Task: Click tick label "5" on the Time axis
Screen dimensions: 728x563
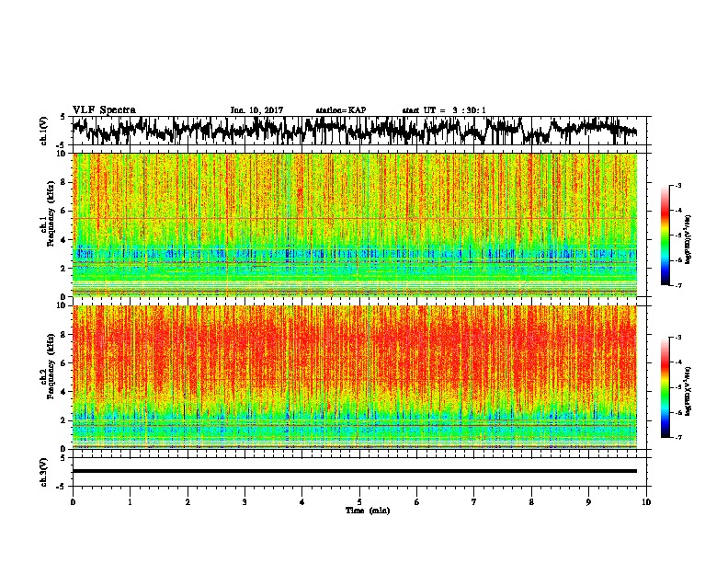Action: [359, 502]
